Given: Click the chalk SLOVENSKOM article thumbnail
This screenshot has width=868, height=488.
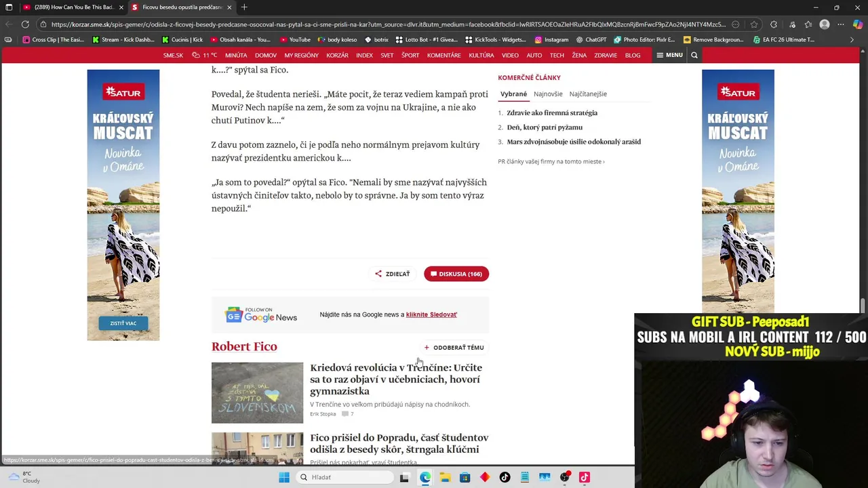Looking at the screenshot, I should click(257, 392).
